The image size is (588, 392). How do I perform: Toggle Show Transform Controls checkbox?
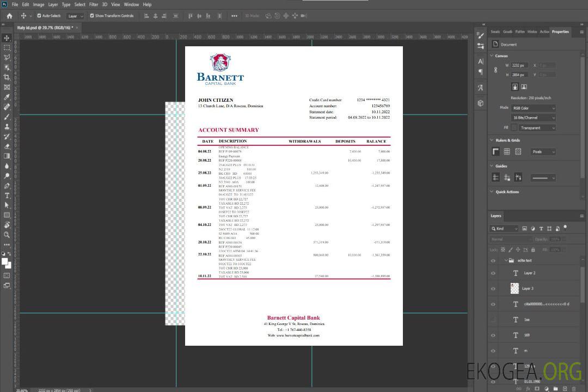click(x=92, y=16)
